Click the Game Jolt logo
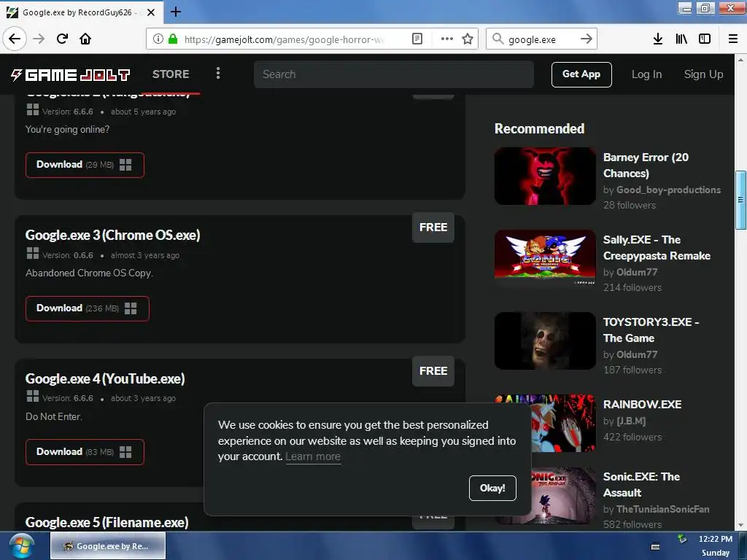 pos(71,75)
